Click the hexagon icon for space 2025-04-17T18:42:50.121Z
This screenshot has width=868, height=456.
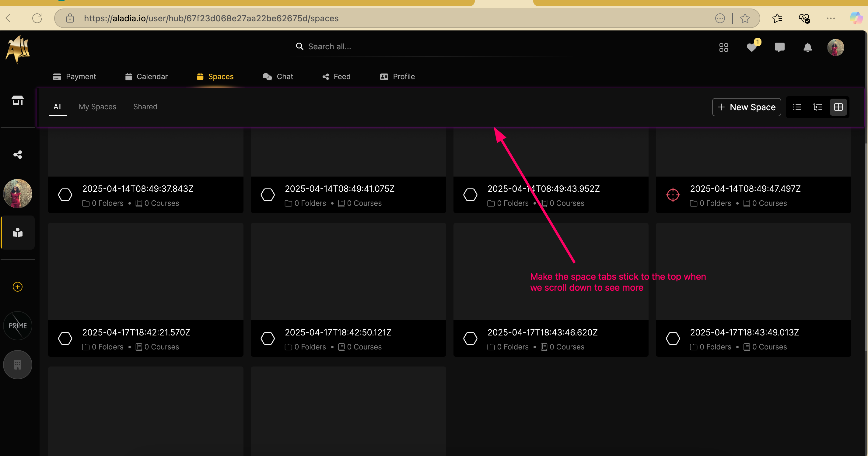point(268,338)
